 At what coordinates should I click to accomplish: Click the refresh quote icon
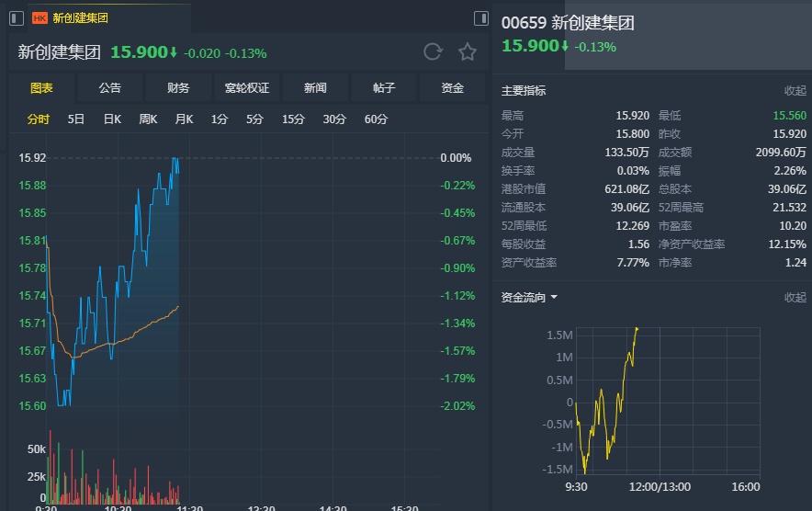tap(433, 52)
